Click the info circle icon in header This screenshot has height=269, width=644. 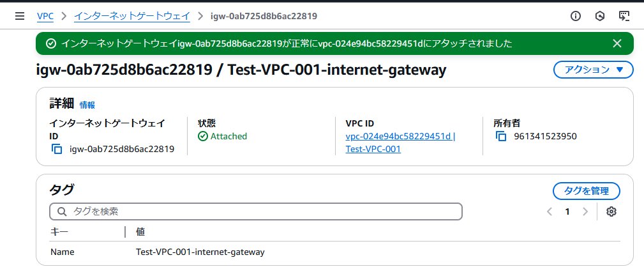576,16
